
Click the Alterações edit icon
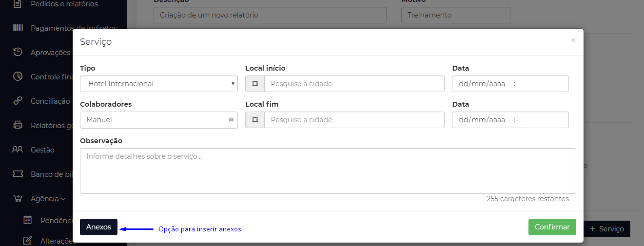point(28,240)
